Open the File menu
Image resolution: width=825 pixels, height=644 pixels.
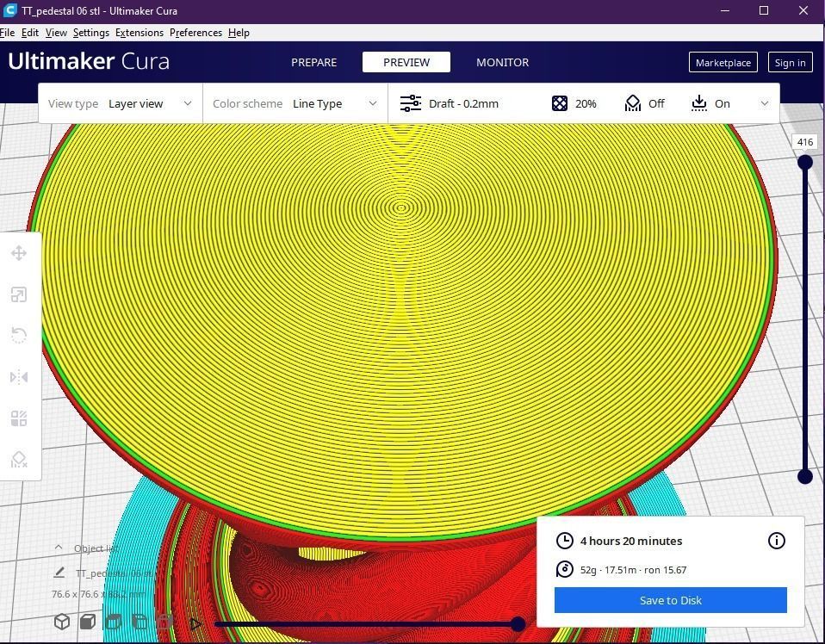pos(8,33)
